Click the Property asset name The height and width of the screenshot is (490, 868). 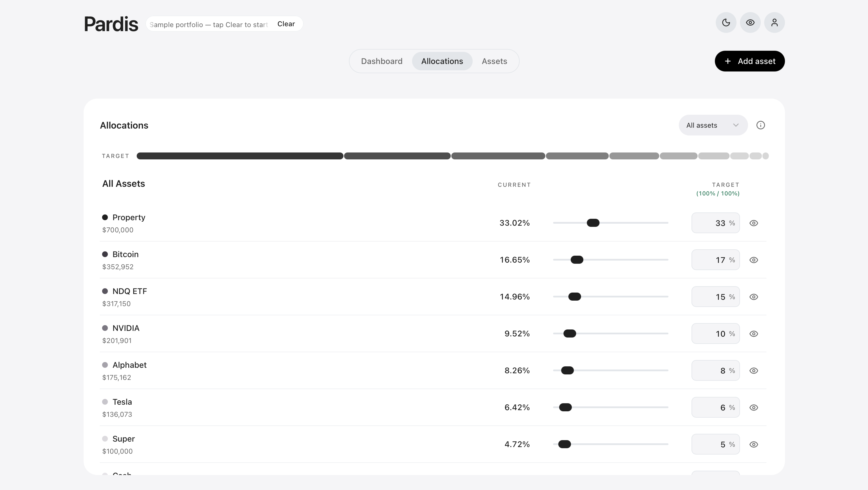[129, 218]
